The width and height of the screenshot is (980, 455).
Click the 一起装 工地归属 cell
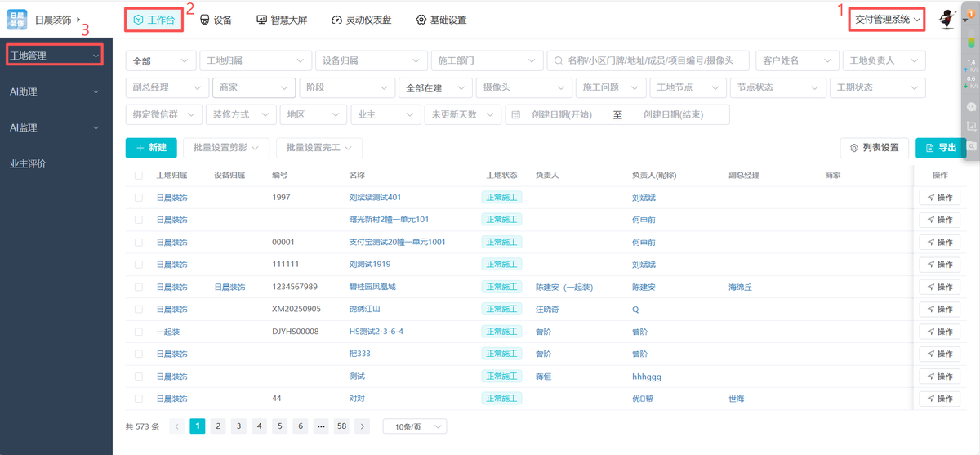167,332
